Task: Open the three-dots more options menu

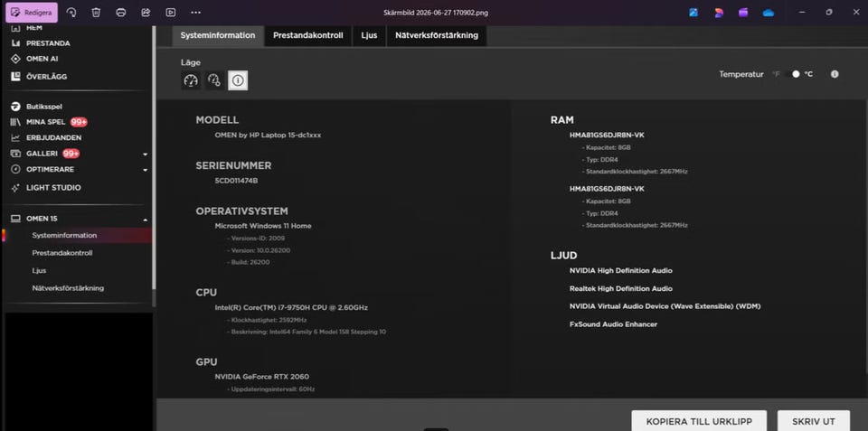Action: pyautogui.click(x=195, y=12)
